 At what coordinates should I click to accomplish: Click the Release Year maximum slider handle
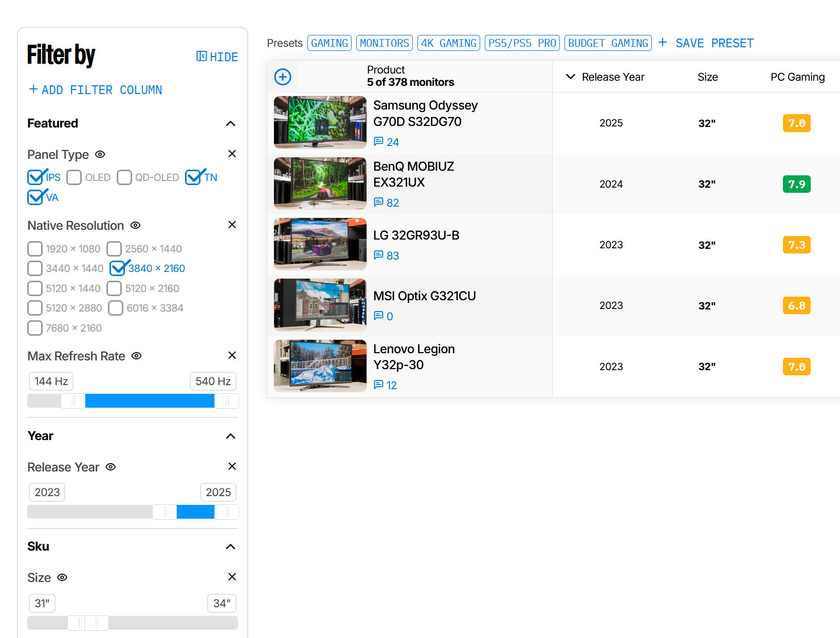pyautogui.click(x=226, y=512)
